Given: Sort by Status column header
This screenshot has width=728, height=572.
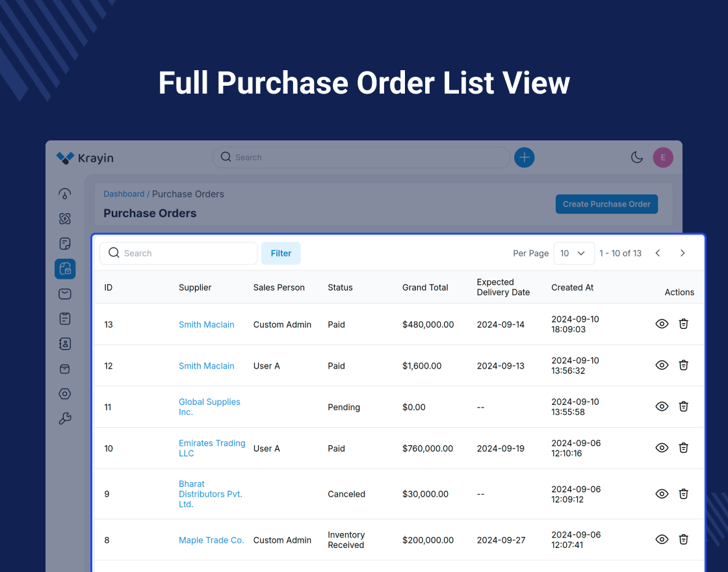Looking at the screenshot, I should [341, 287].
